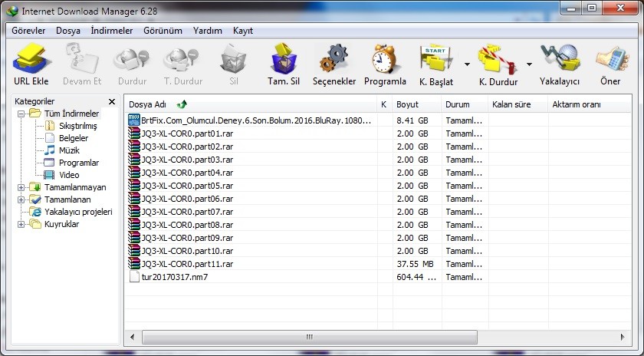This screenshot has width=644, height=356.
Task: Open the Yardım menu
Action: coord(208,31)
